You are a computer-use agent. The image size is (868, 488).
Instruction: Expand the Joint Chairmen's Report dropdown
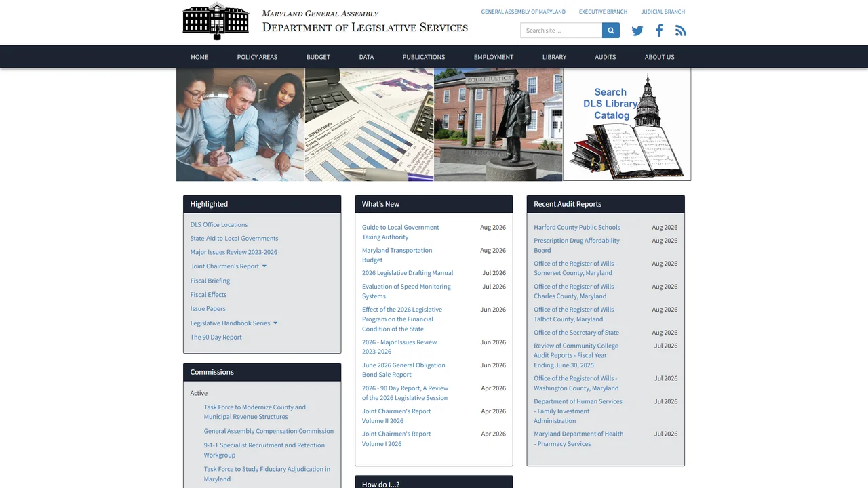point(264,266)
